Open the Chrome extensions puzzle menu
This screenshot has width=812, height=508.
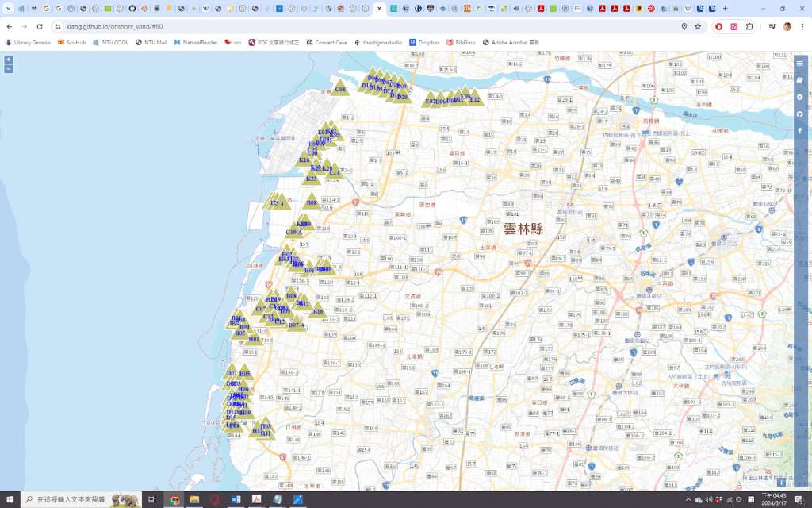click(750, 26)
